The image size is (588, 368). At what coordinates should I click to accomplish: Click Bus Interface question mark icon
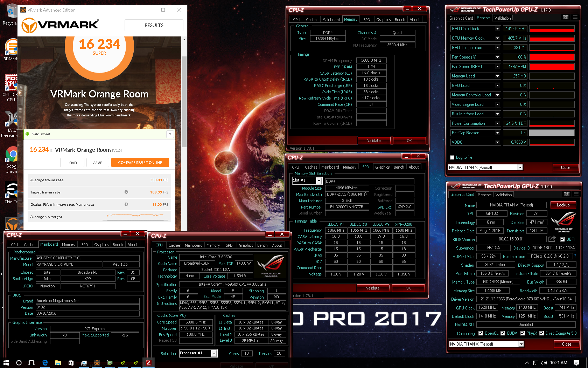[575, 256]
